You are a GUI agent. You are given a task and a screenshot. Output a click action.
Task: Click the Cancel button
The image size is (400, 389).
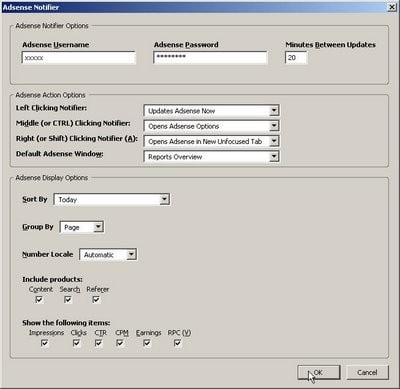pyautogui.click(x=367, y=372)
